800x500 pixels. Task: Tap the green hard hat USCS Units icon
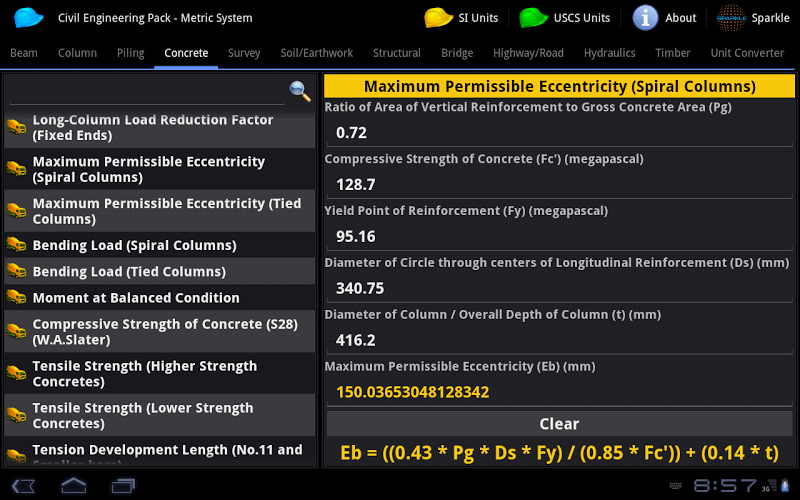[534, 18]
